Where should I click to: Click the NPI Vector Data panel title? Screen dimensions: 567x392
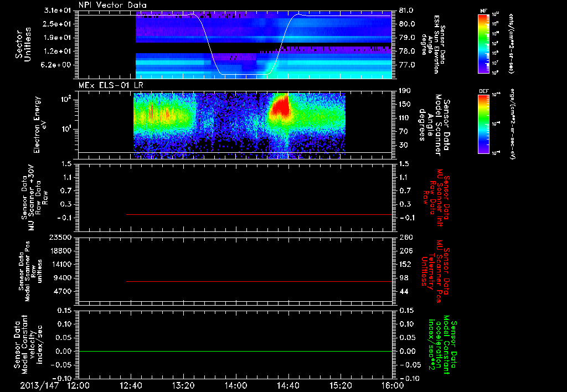(x=112, y=5)
